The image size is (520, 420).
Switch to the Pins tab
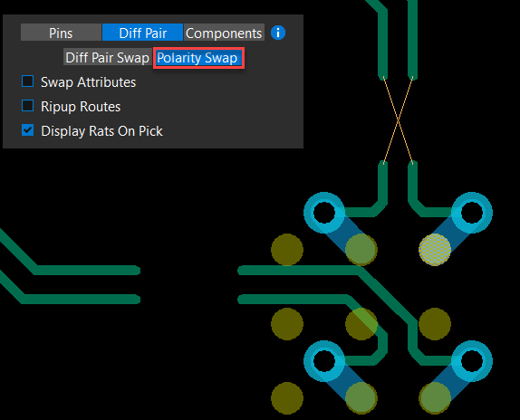pyautogui.click(x=61, y=33)
